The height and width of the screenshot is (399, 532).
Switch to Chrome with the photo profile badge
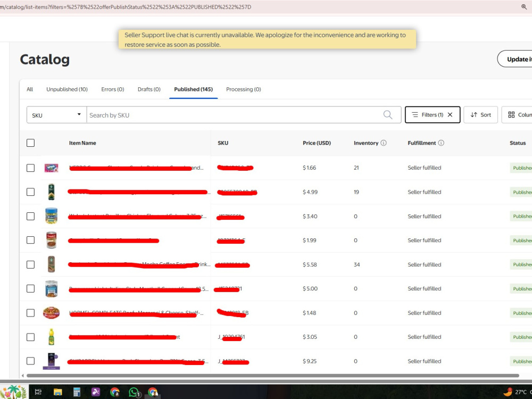coord(153,393)
